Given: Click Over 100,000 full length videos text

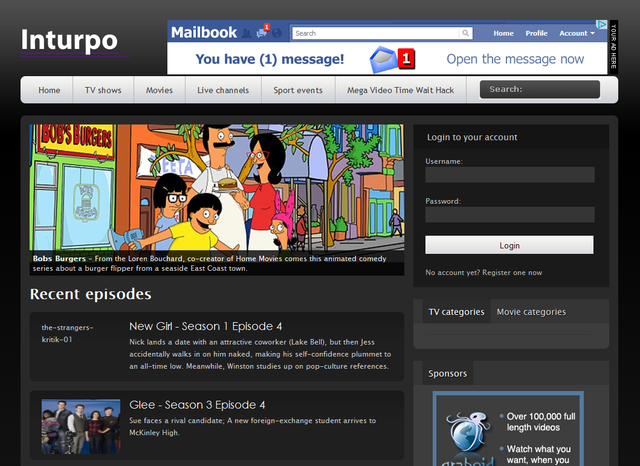Looking at the screenshot, I should [x=541, y=422].
